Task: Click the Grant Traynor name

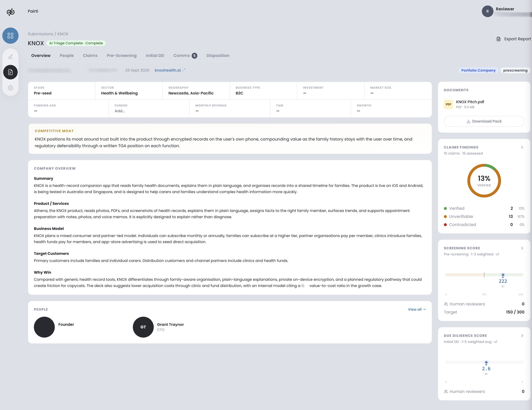Action: 170,325
